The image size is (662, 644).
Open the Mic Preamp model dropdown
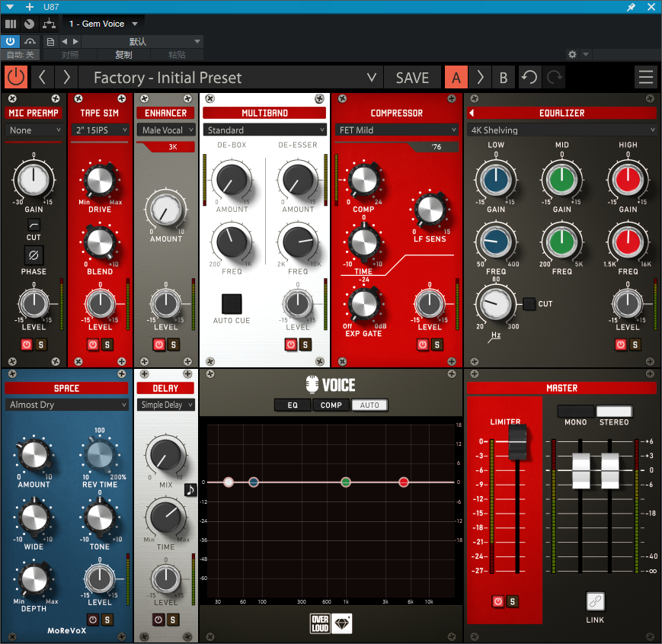[34, 130]
